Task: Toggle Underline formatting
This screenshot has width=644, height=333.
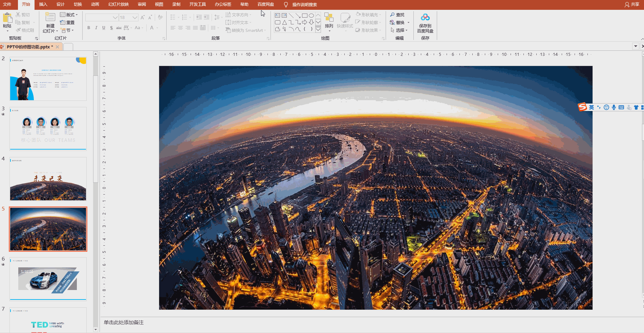Action: pyautogui.click(x=104, y=28)
